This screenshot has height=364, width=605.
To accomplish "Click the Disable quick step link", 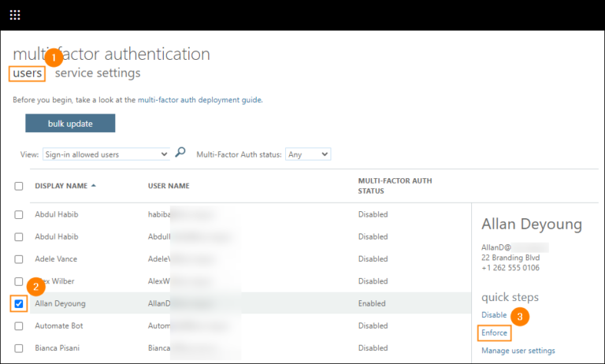I will tap(494, 315).
